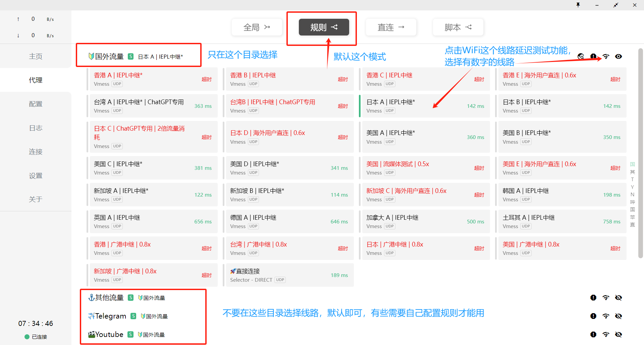This screenshot has height=345, width=644.
Task: Click alert icon in 其他流量 row
Action: point(593,297)
